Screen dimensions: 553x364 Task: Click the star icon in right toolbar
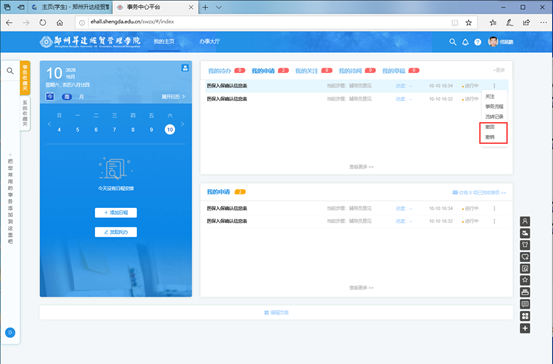tap(525, 280)
